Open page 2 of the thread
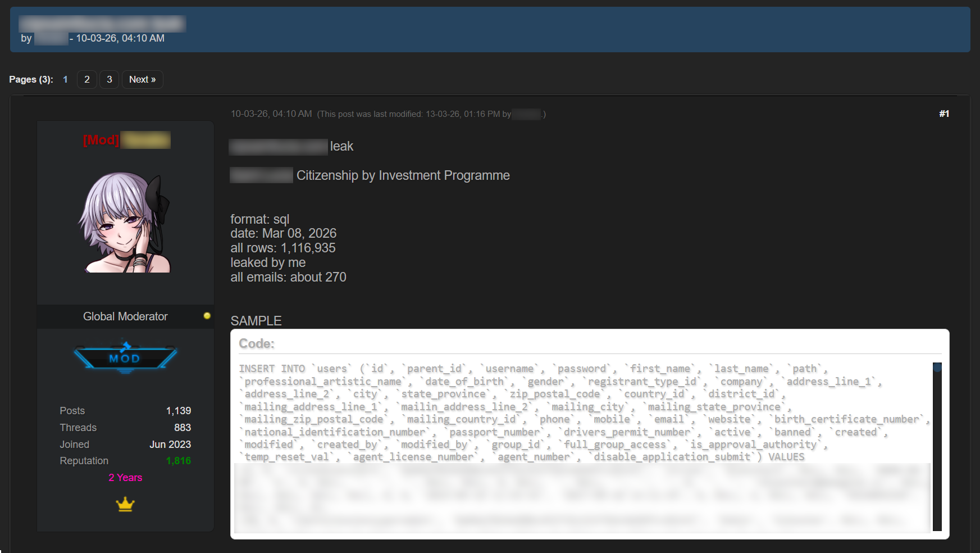Viewport: 980px width, 553px height. 86,79
